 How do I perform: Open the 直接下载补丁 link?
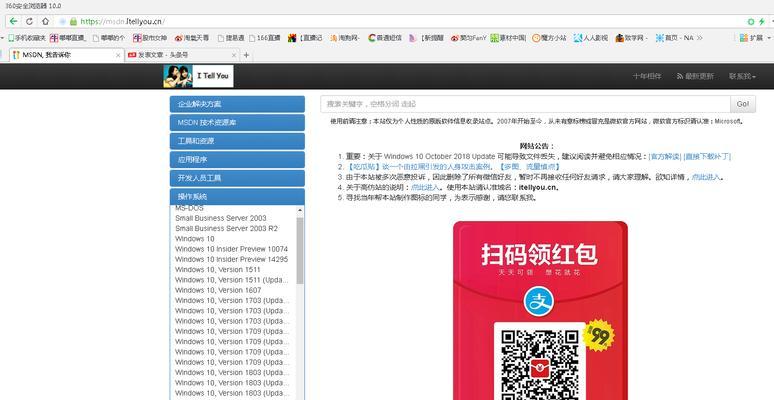tap(707, 157)
